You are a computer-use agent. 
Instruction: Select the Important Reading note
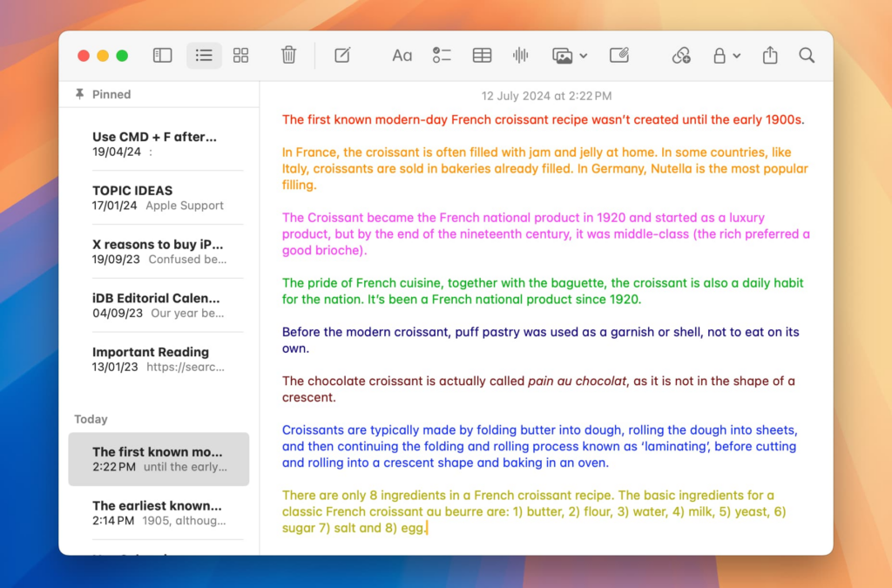click(158, 359)
